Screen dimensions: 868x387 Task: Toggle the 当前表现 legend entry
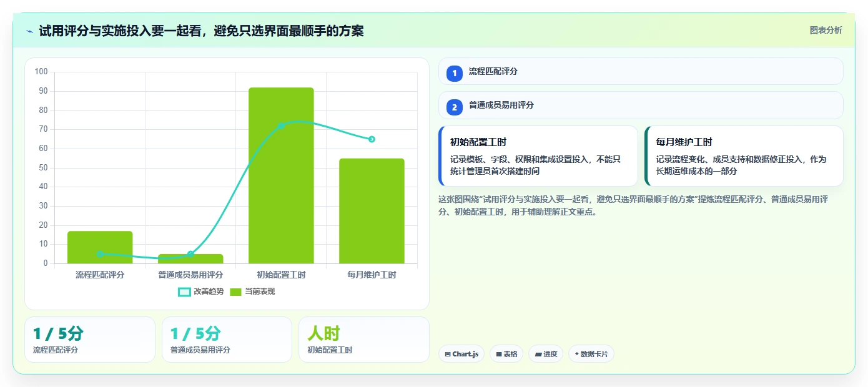252,291
